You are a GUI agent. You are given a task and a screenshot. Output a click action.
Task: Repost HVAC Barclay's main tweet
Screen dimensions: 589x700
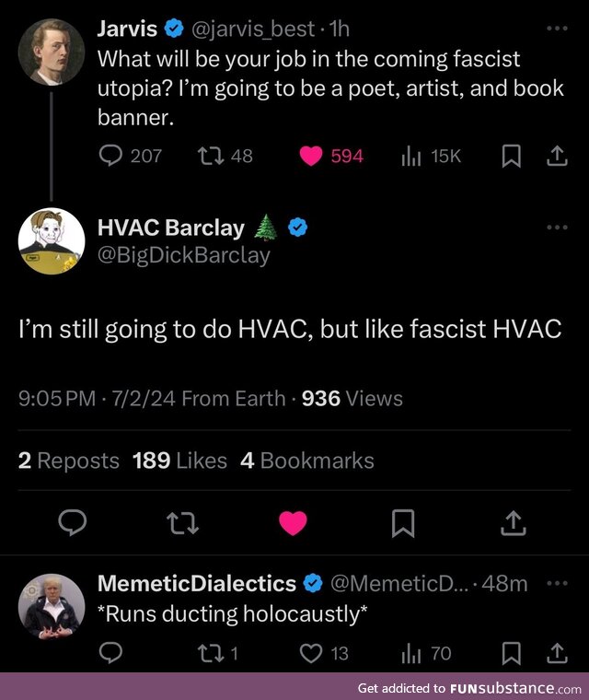[x=181, y=523]
